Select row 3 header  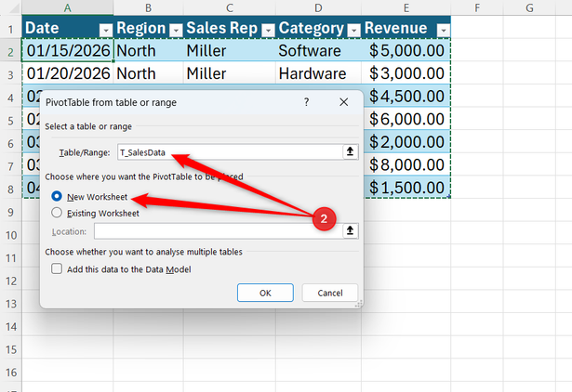pos(10,74)
